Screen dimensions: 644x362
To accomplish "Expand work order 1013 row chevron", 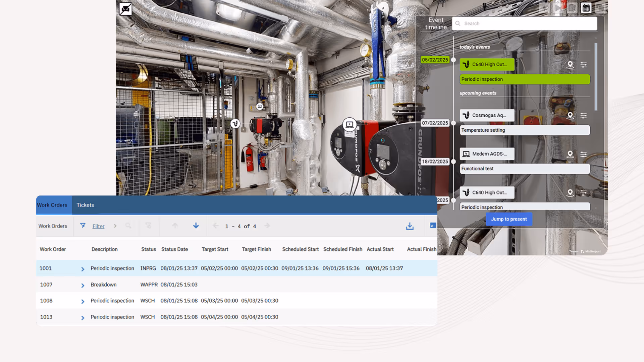I will pyautogui.click(x=83, y=318).
